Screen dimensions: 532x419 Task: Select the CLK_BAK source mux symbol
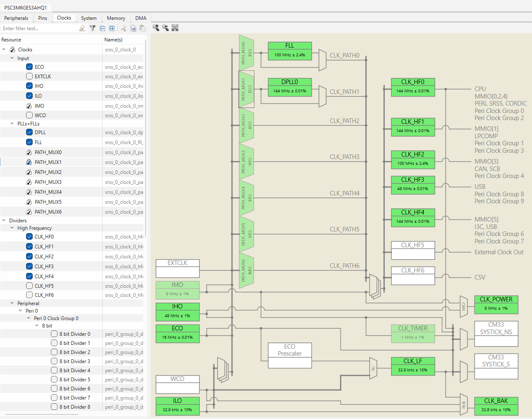(463, 404)
